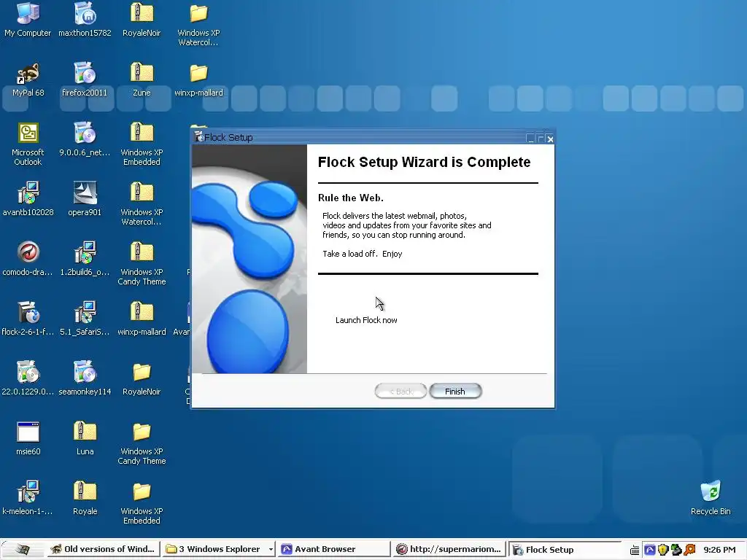
Task: Select the flock-2-6-1-f... installer icon
Action: (28, 319)
